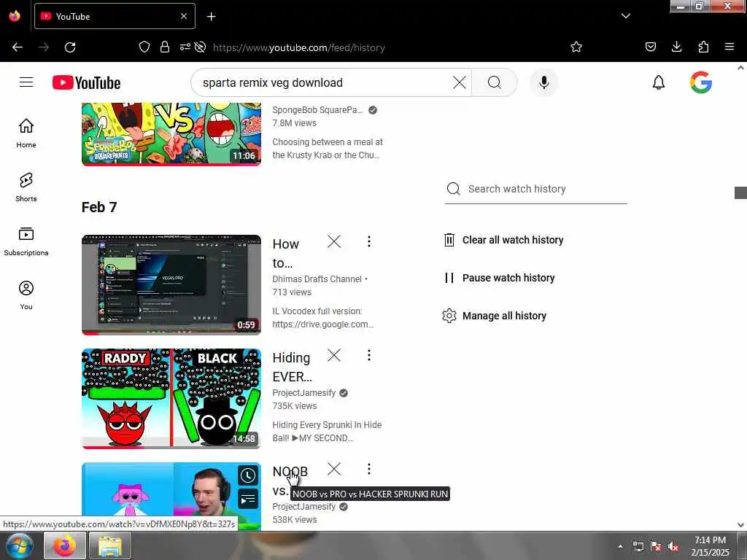Open Firefox downloads panel

pos(676,47)
